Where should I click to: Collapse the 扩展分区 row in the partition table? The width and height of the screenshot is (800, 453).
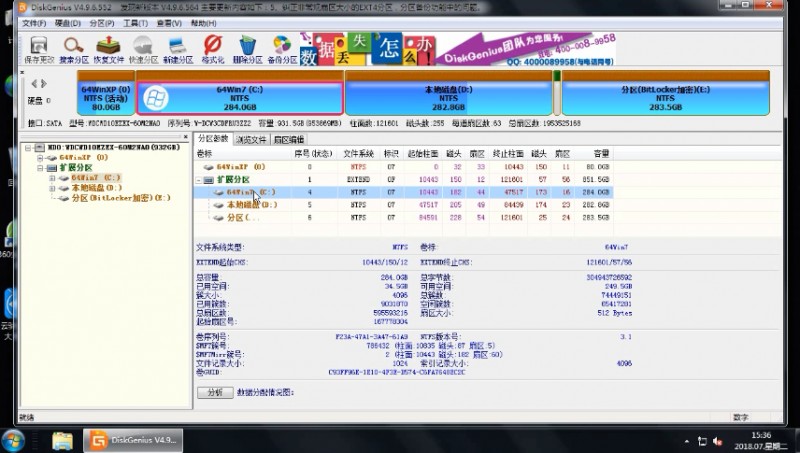(198, 180)
